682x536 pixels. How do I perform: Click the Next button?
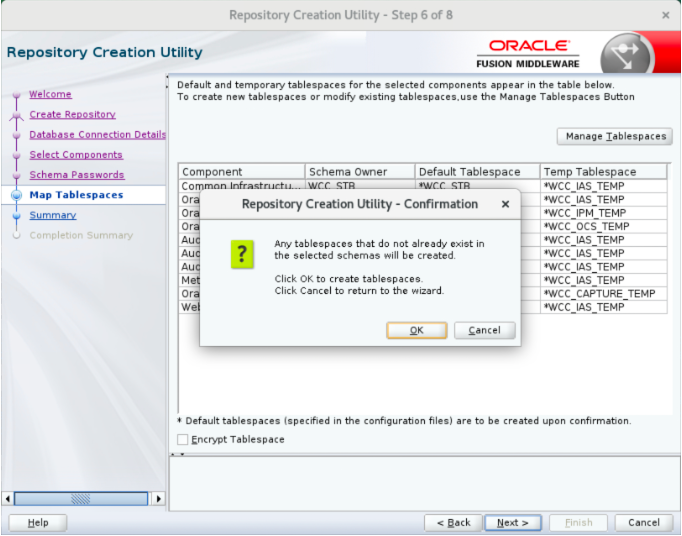click(x=513, y=523)
